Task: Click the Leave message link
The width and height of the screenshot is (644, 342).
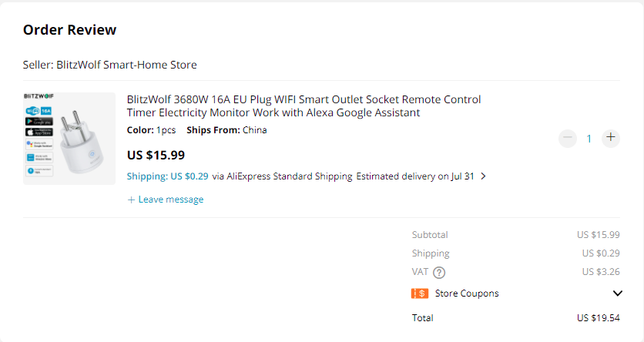Action: (x=166, y=199)
